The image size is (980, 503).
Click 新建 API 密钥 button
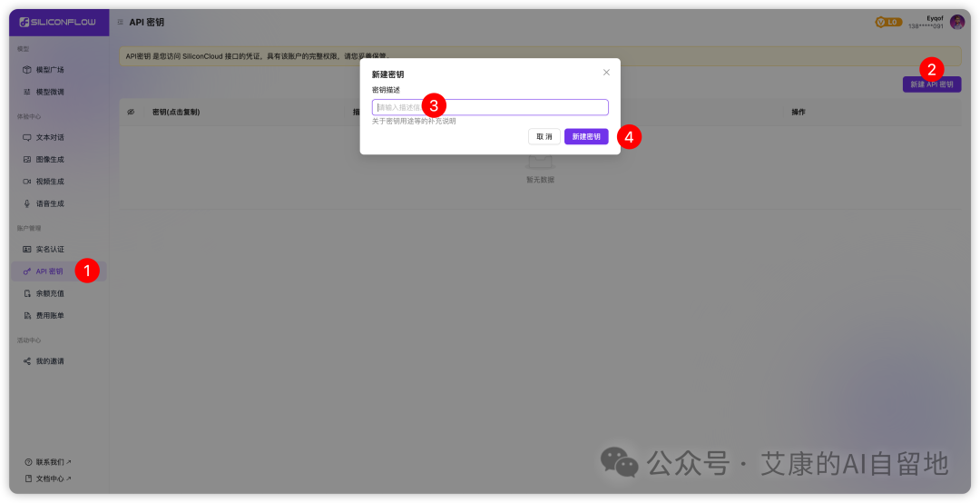[932, 84]
